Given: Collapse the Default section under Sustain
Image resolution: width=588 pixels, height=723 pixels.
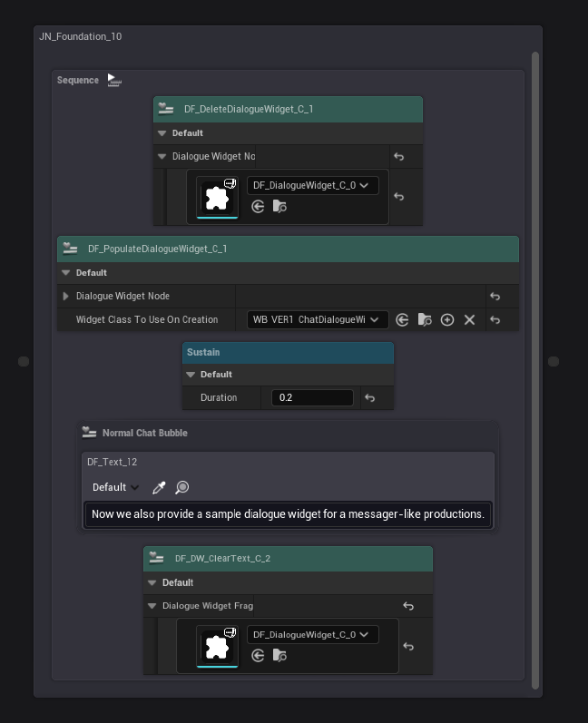Looking at the screenshot, I should pyautogui.click(x=191, y=375).
